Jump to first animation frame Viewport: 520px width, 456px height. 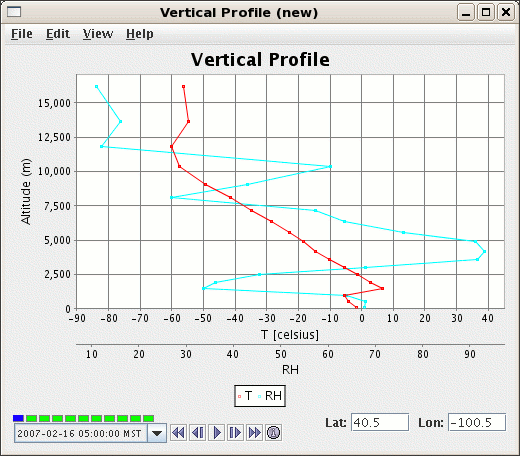click(x=178, y=433)
